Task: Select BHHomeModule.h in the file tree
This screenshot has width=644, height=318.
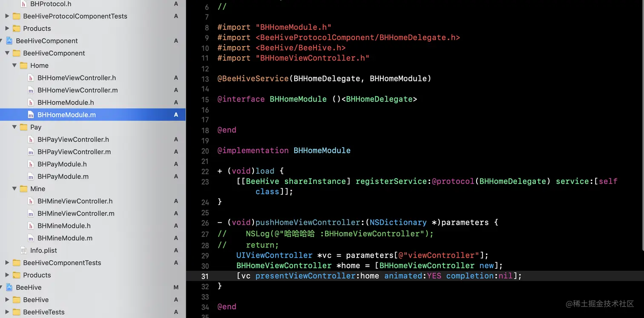Action: click(x=66, y=103)
